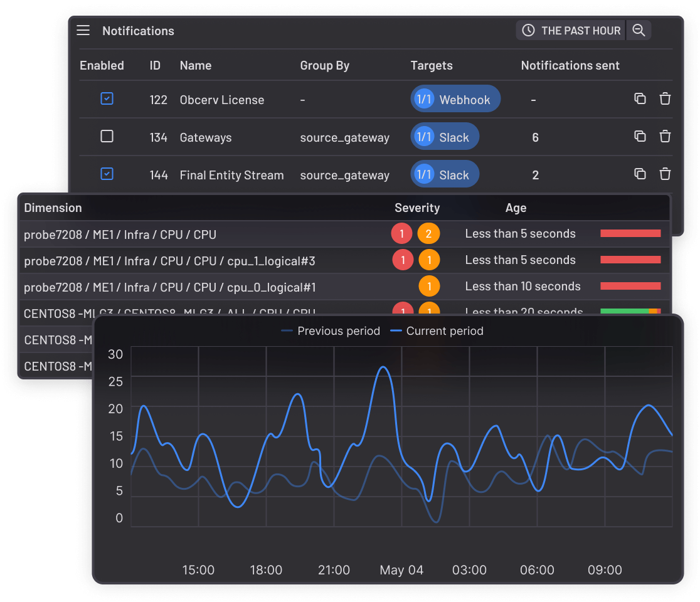The height and width of the screenshot is (602, 700).
Task: Click the zoom out magnifier icon
Action: [639, 30]
